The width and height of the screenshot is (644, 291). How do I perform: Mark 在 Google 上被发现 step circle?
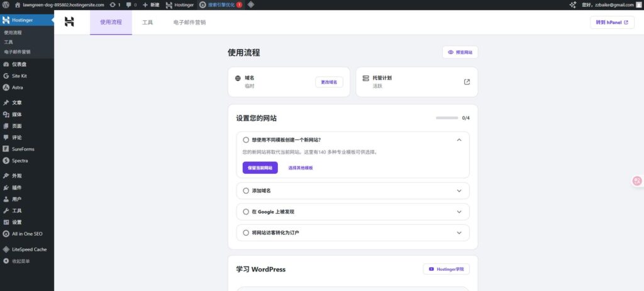pos(246,212)
